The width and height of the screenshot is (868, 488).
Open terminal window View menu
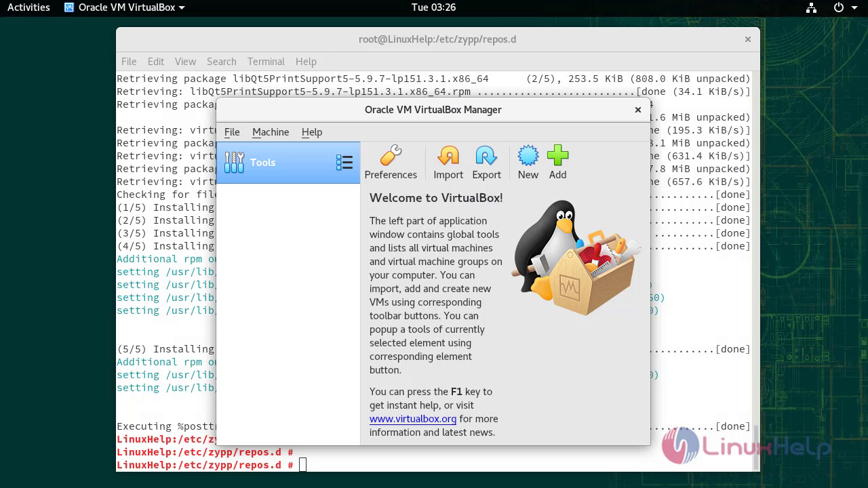185,61
